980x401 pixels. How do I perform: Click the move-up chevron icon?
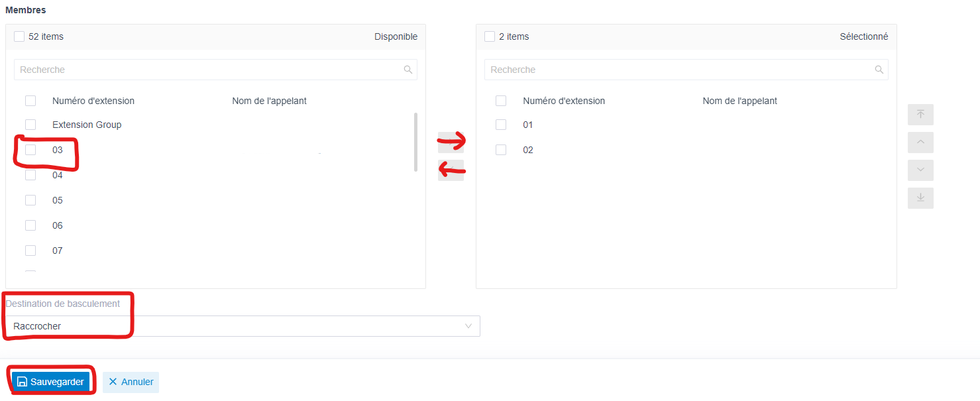(x=920, y=143)
